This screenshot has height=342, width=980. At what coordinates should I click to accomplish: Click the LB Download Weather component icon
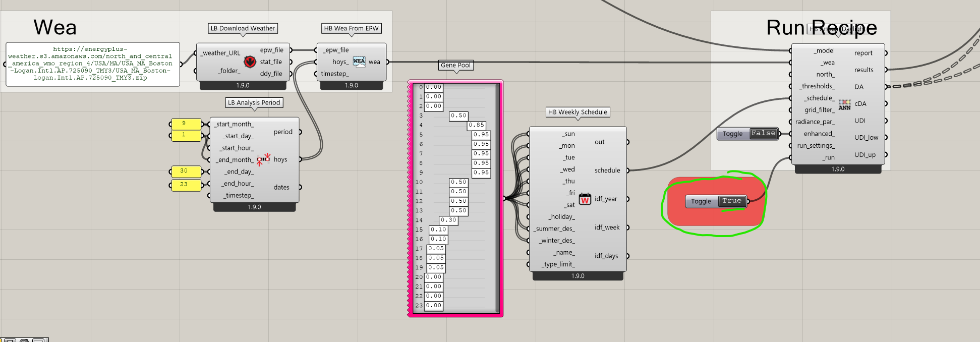click(x=250, y=62)
